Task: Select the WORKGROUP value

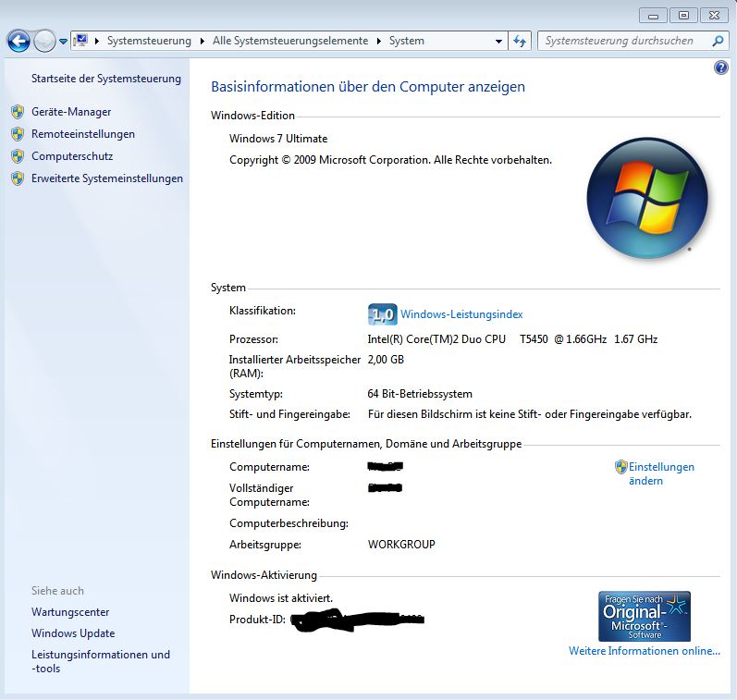Action: [x=401, y=545]
